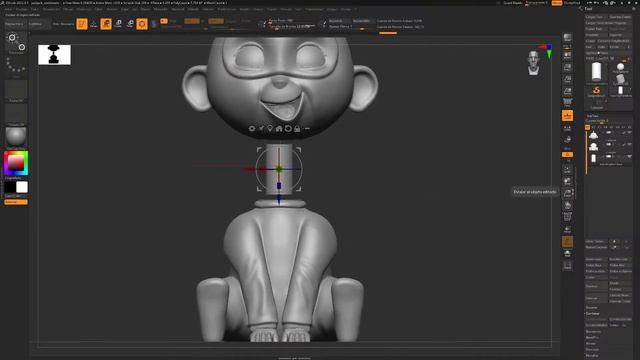
Task: Toggle the gizmo lock icon
Action: point(297,129)
